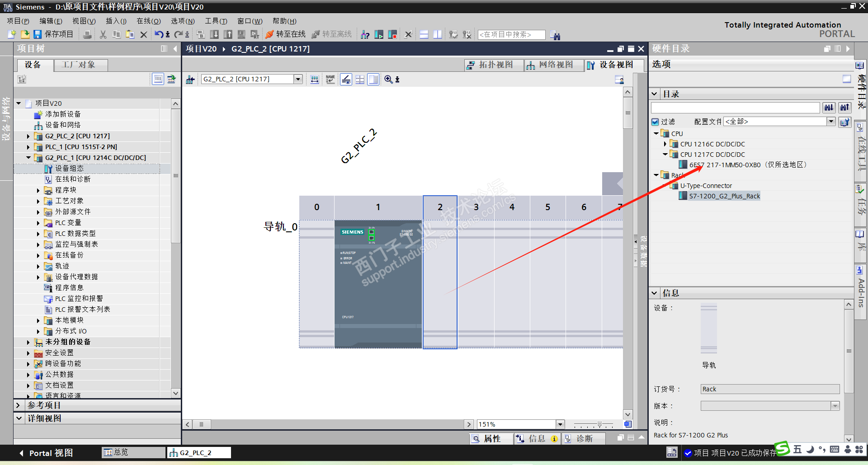Split the editor space horizontally
Image resolution: width=868 pixels, height=465 pixels.
424,34
